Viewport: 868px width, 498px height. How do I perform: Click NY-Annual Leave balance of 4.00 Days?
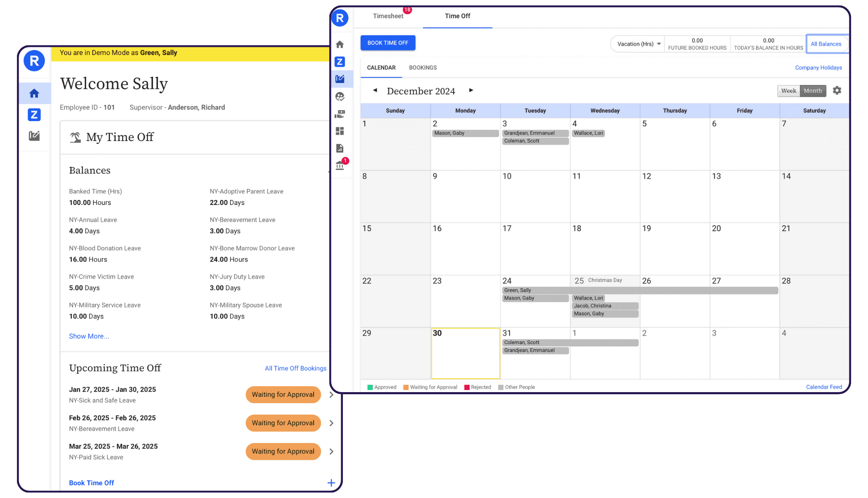[x=84, y=231]
